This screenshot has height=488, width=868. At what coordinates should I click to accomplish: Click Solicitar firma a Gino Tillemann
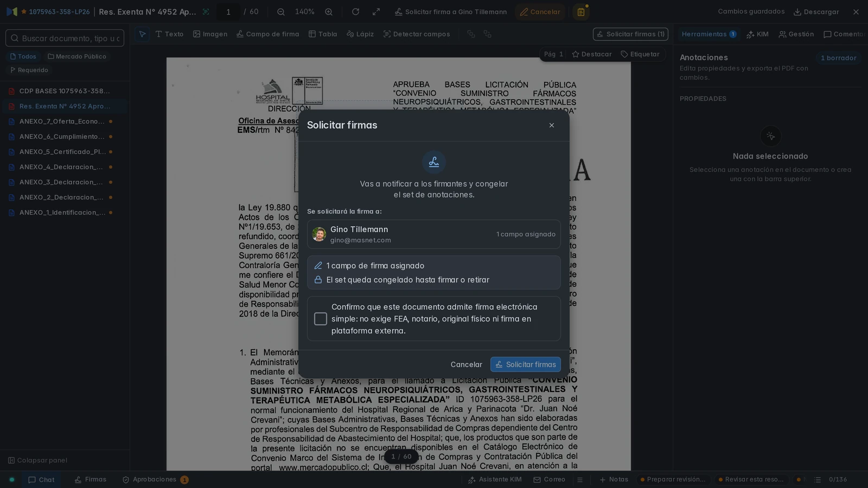pyautogui.click(x=450, y=12)
